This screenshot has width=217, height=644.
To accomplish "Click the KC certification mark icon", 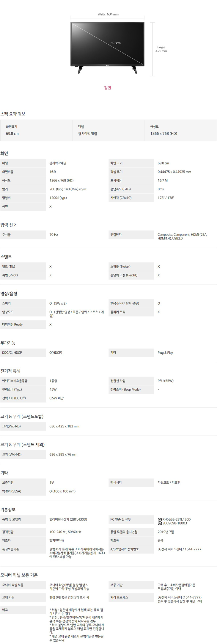I will [x=160, y=521].
